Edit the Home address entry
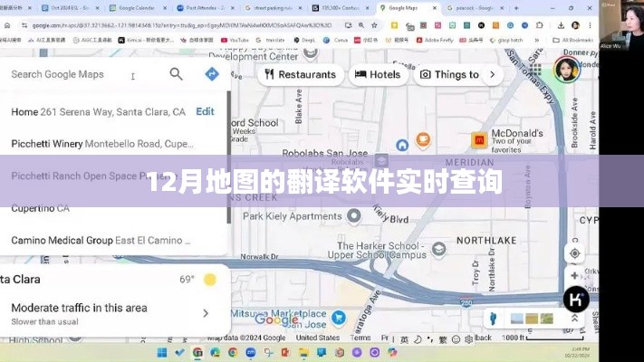Screen dimensions: 644x362 (x=205, y=111)
